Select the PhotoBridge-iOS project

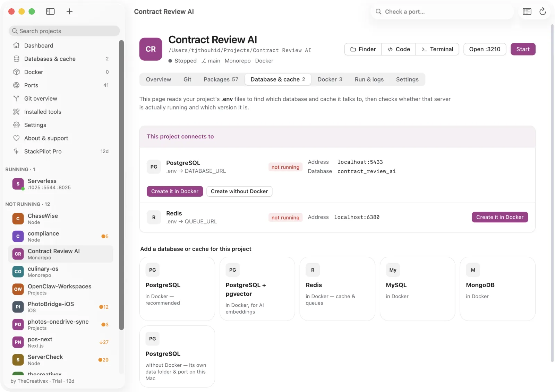61,307
